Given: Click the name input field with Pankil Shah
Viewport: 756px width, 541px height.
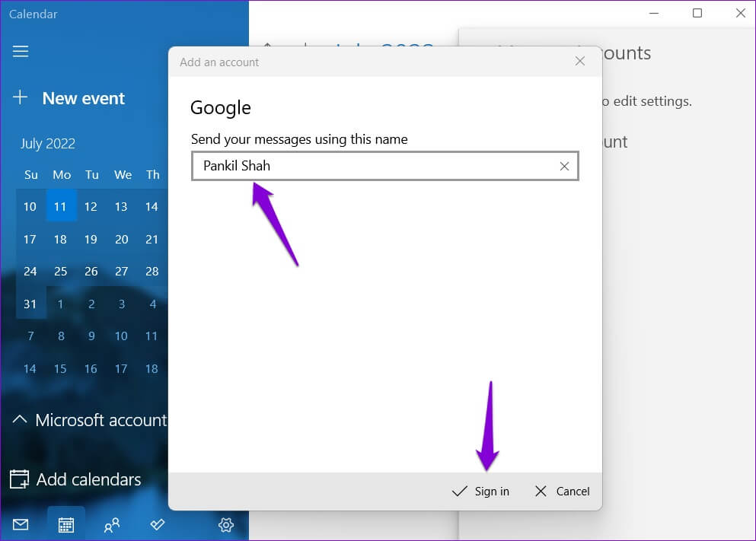Looking at the screenshot, I should (384, 166).
